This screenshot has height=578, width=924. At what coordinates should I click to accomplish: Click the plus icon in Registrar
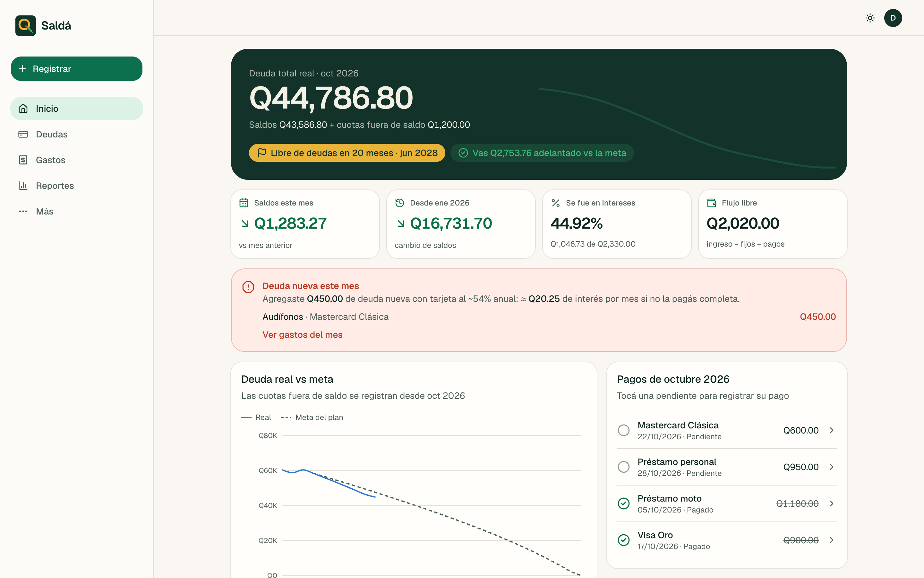22,69
